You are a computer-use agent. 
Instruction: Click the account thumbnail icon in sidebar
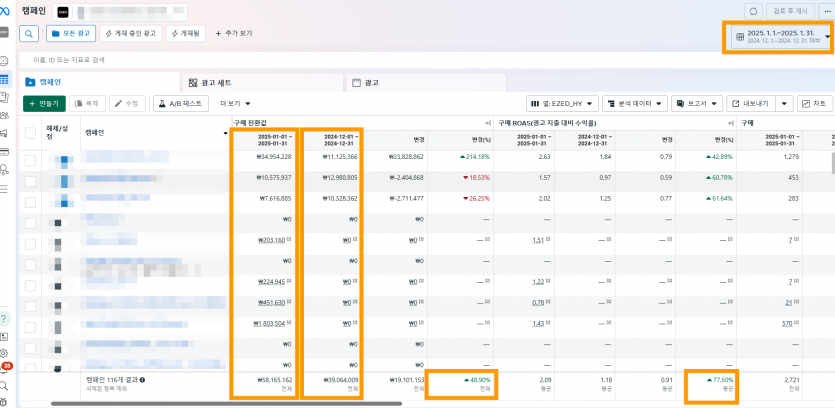coord(4,32)
